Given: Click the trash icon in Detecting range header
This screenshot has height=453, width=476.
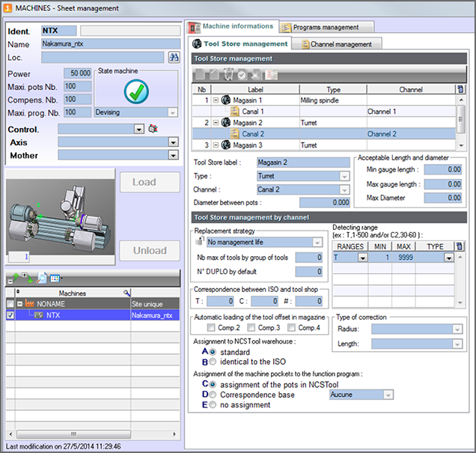Looking at the screenshot, I should pyautogui.click(x=460, y=246).
